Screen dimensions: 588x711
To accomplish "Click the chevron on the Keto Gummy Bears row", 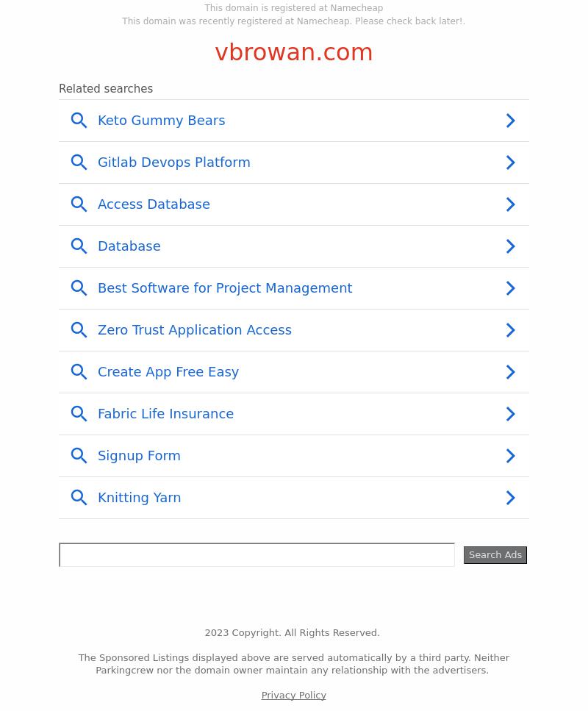I will 511,121.
